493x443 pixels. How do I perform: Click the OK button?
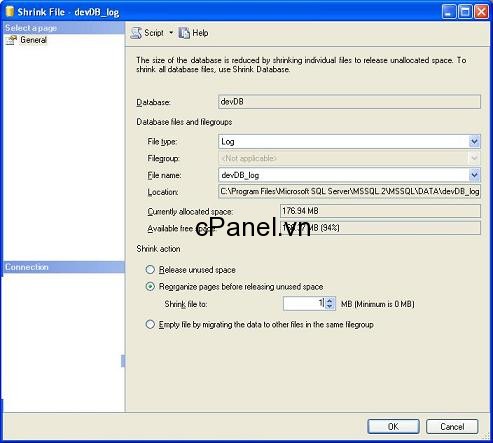pyautogui.click(x=393, y=427)
